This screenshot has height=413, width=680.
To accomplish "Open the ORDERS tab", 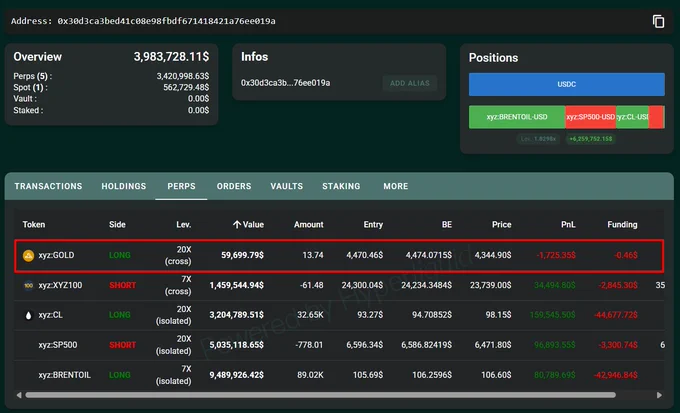I will tap(234, 186).
